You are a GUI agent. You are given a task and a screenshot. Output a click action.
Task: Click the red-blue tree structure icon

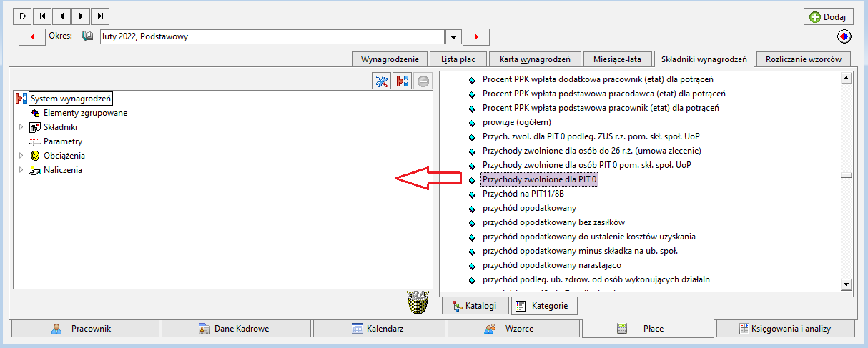[x=402, y=81]
